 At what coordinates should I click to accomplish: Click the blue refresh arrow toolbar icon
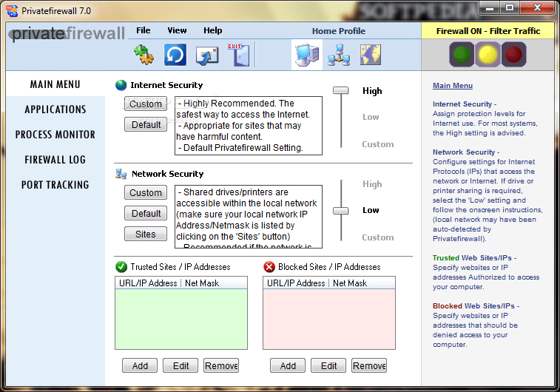175,55
